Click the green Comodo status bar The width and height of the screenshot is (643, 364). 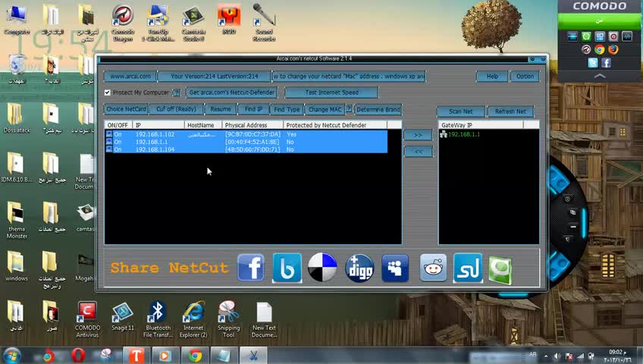point(599,21)
